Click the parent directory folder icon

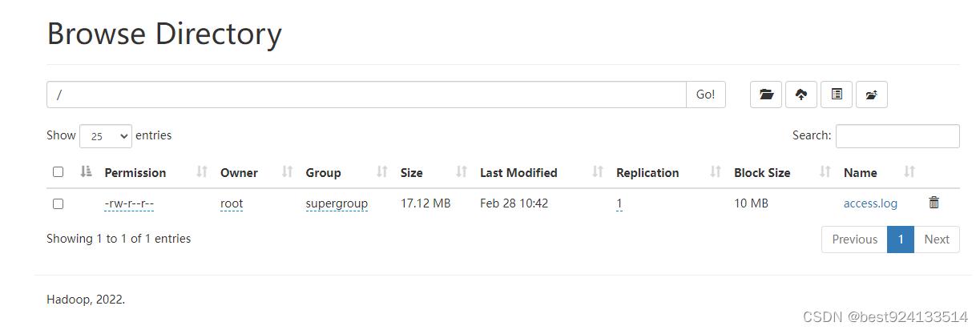(x=872, y=95)
